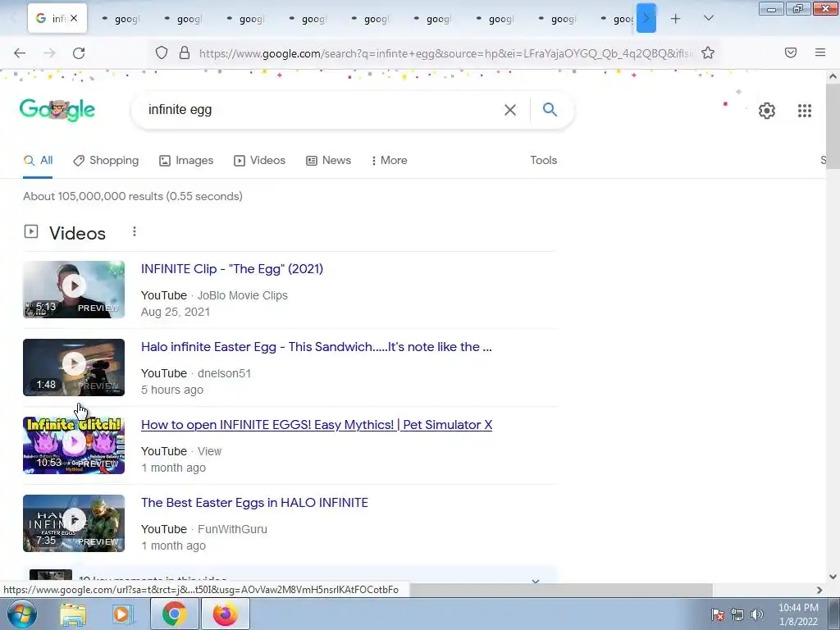Select the All results tab

(38, 160)
